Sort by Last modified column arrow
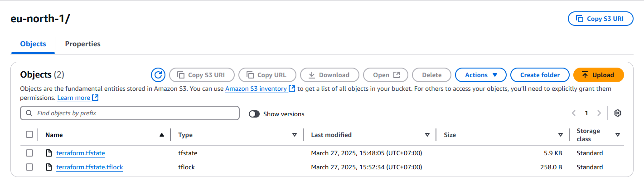Image resolution: width=644 pixels, height=182 pixels. coord(427,135)
